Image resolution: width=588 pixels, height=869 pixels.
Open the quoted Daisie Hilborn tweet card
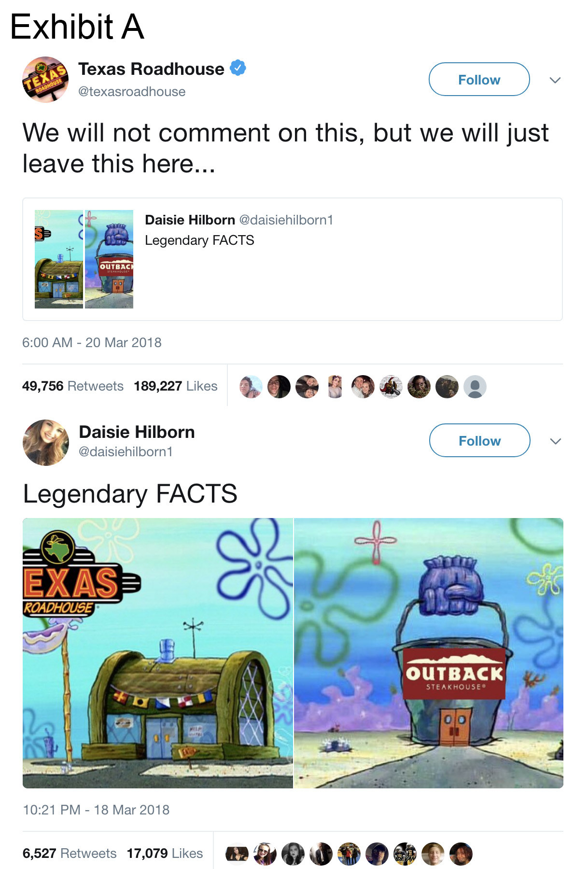coord(293,259)
